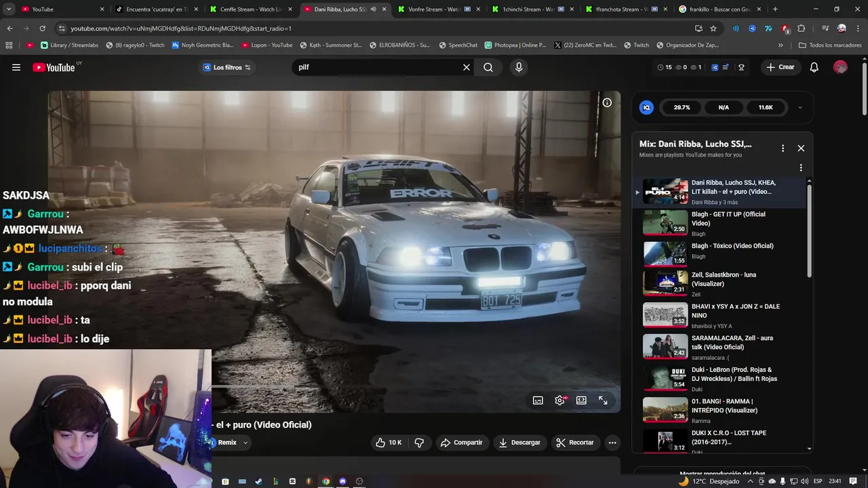Screen dimensions: 868x488
Task: Open the Photopea bookmark
Action: (515, 45)
